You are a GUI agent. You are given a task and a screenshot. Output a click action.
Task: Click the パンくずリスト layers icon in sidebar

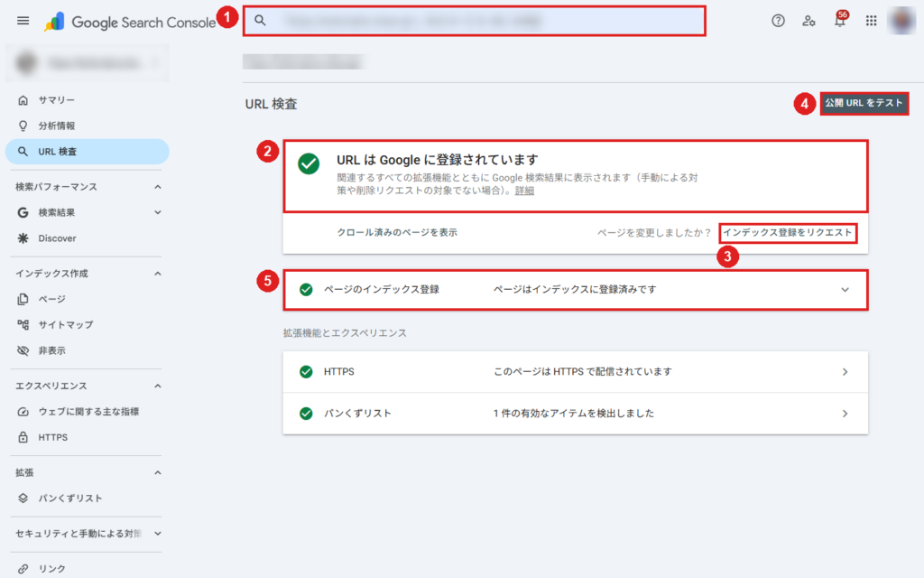point(23,499)
